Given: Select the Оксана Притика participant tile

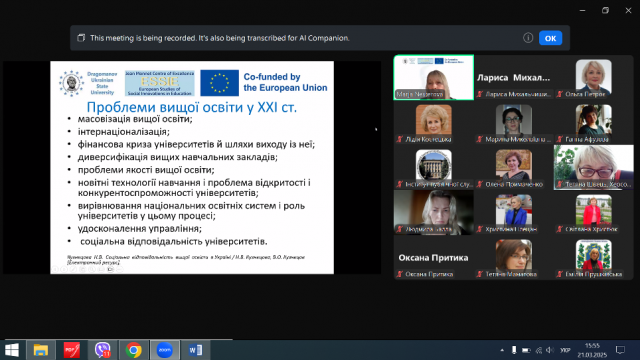Looking at the screenshot, I should [x=433, y=257].
